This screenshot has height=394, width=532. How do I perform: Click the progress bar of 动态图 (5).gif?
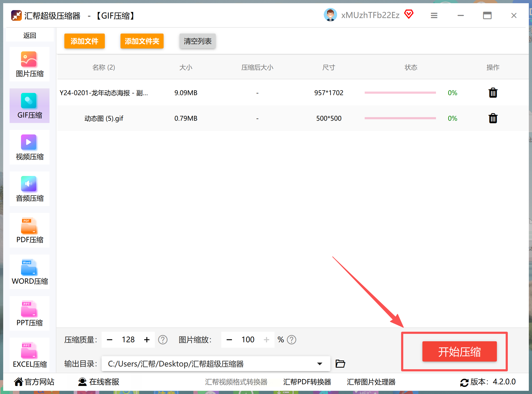click(x=400, y=118)
